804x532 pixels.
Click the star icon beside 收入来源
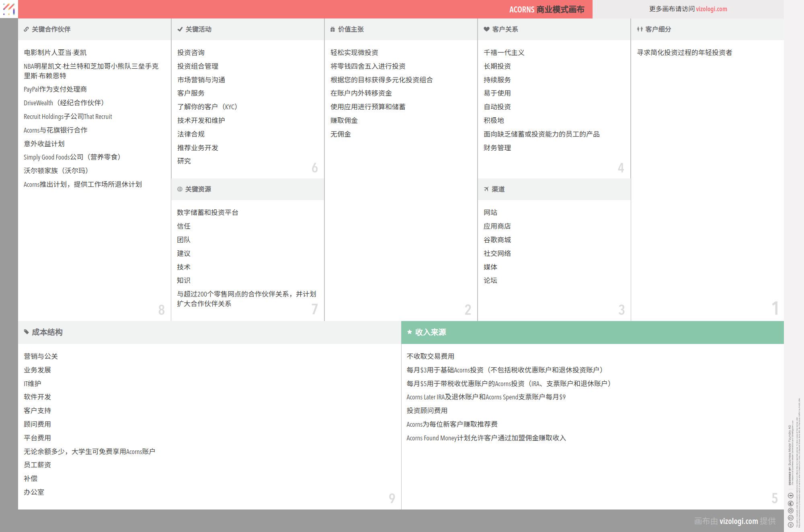coord(409,332)
